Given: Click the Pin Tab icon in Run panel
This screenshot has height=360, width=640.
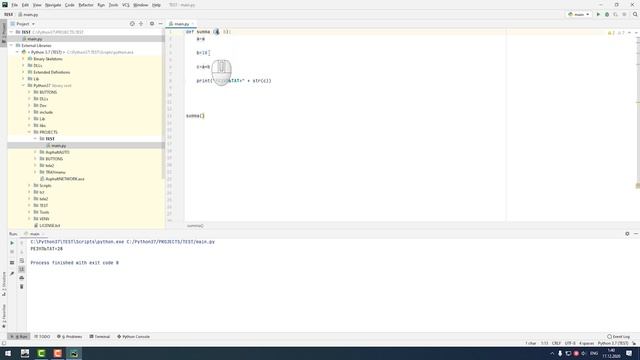Looking at the screenshot, I should (x=12, y=273).
